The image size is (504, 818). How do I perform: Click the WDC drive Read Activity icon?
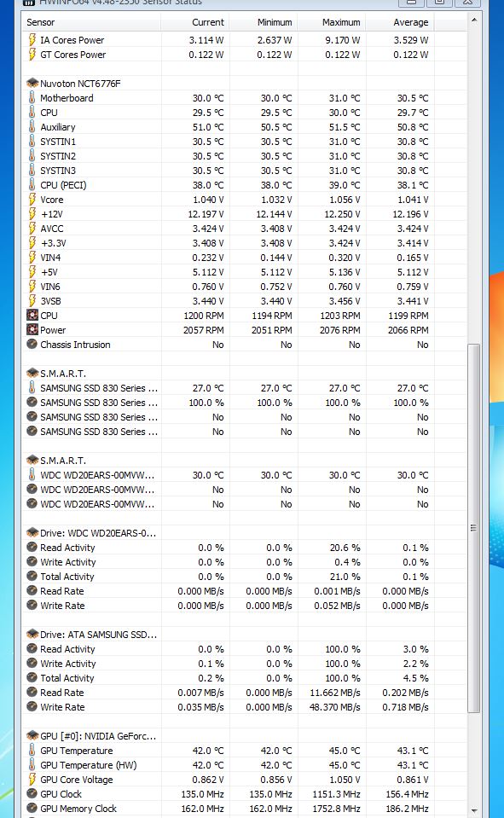(32, 548)
